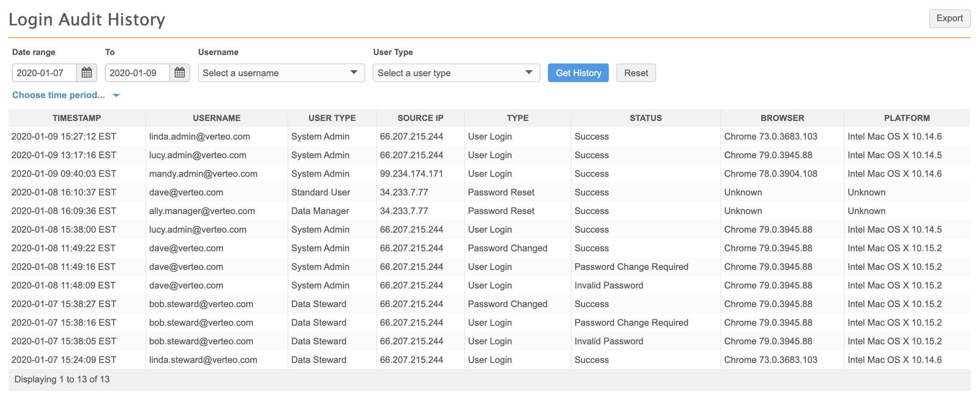
Task: Click the Platform column header
Action: [907, 118]
